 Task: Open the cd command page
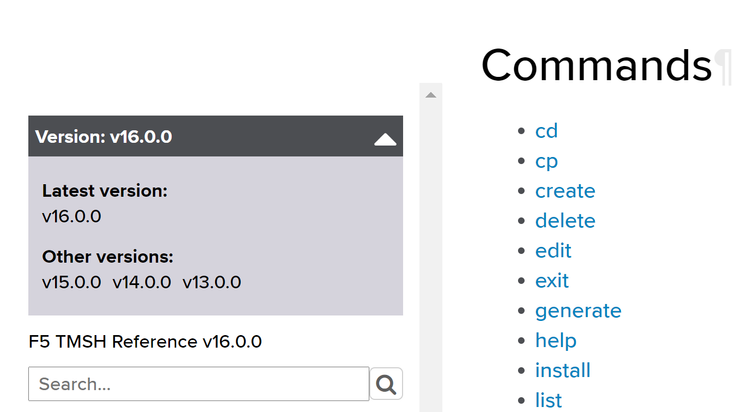point(546,131)
